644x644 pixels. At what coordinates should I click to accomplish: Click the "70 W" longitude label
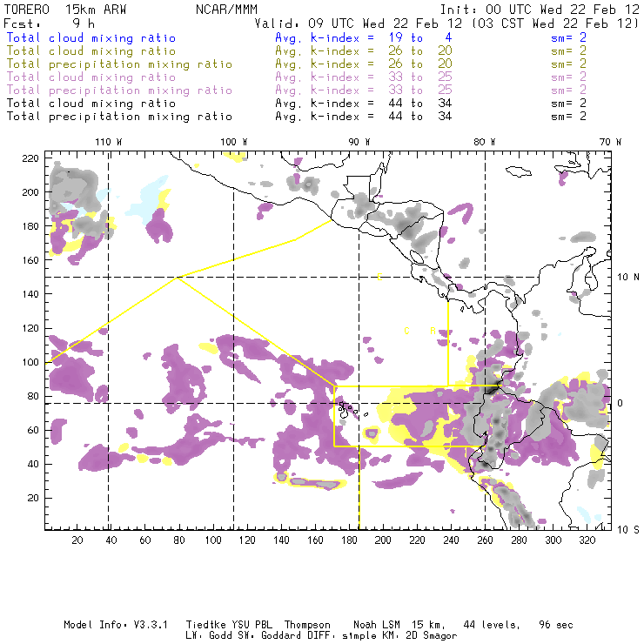tap(610, 142)
